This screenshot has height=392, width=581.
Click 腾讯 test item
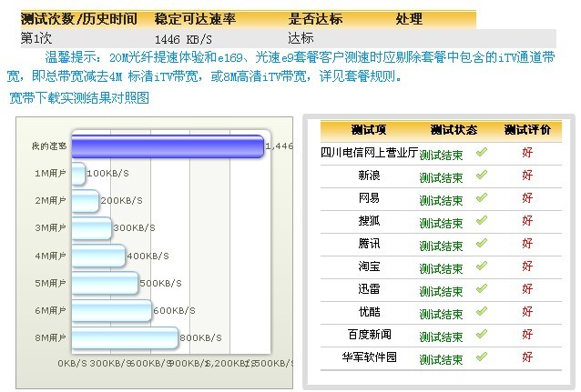coord(369,244)
